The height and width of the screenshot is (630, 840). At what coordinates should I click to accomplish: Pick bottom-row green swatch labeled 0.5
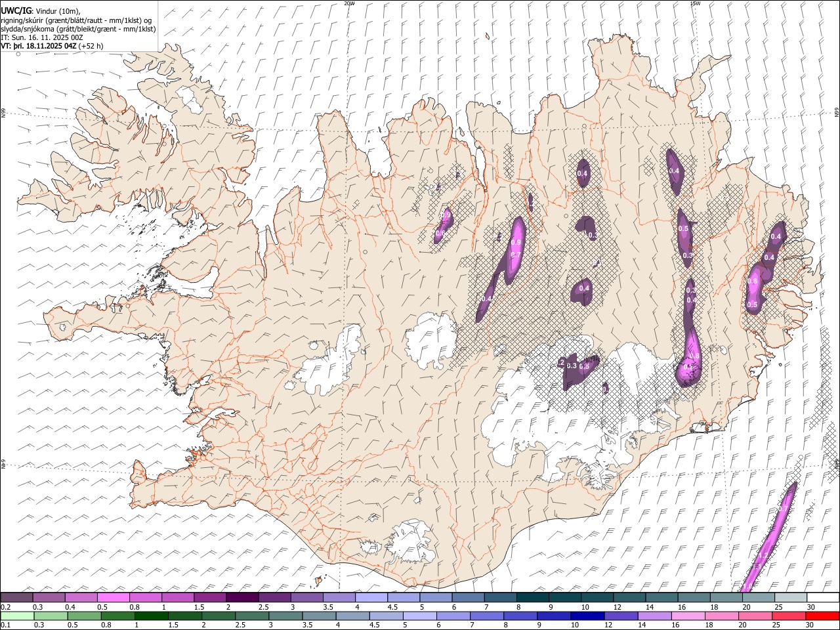(85, 616)
